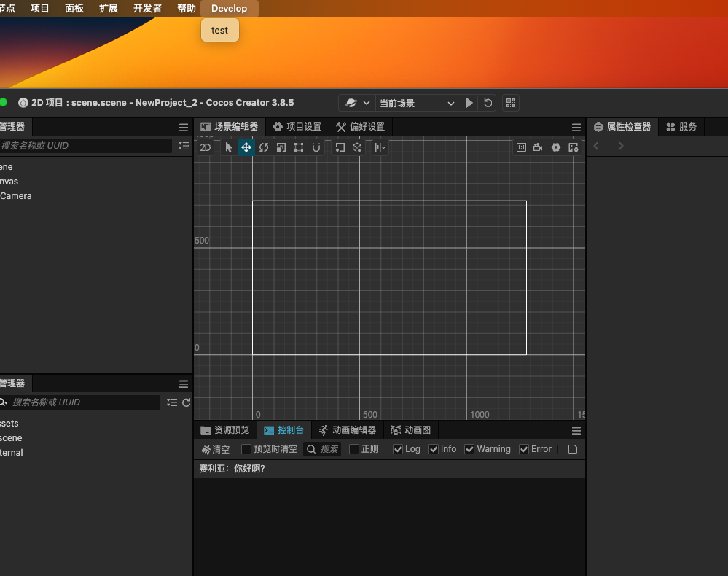The image size is (728, 576).
Task: Select the Rotate tool
Action: point(264,148)
